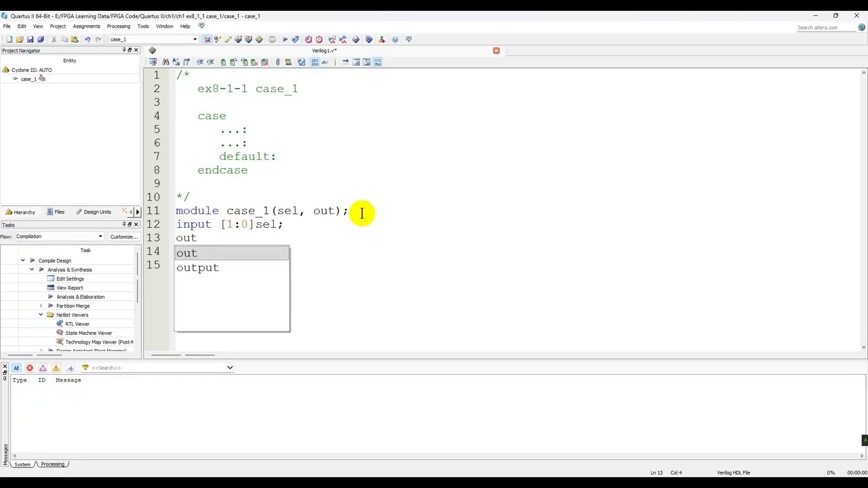Image resolution: width=868 pixels, height=488 pixels.
Task: Click the Insert Template icon
Action: click(x=288, y=62)
